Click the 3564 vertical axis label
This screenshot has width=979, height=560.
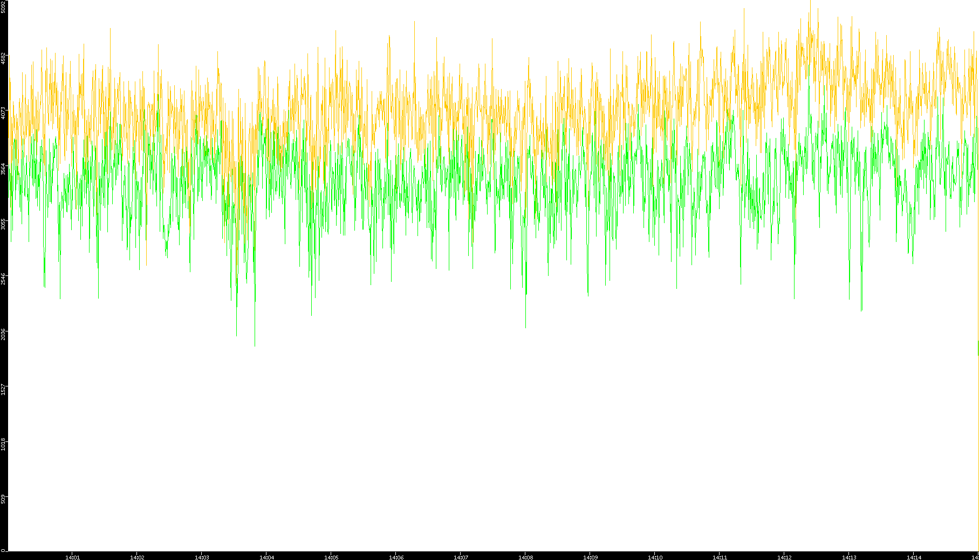pos(3,169)
